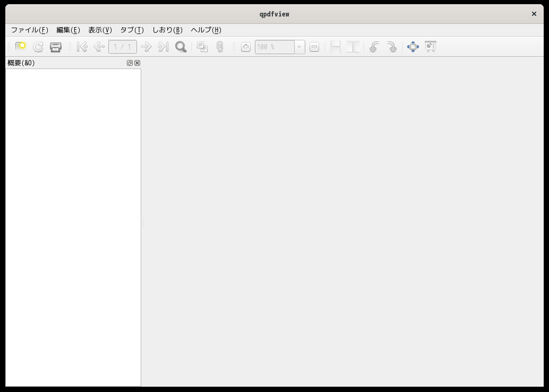Go to the next page arrow
The image size is (549, 392).
tap(146, 47)
